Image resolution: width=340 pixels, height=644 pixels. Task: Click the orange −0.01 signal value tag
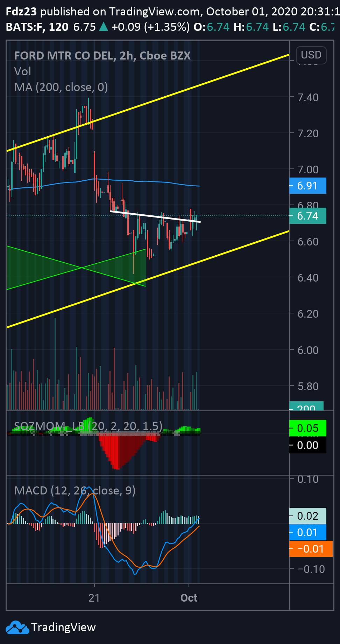[311, 549]
